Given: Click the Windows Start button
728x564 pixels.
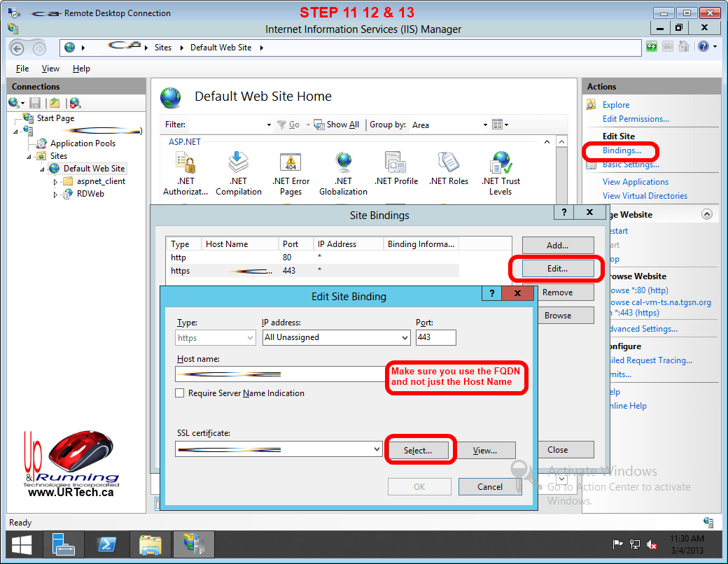Looking at the screenshot, I should coord(22,544).
